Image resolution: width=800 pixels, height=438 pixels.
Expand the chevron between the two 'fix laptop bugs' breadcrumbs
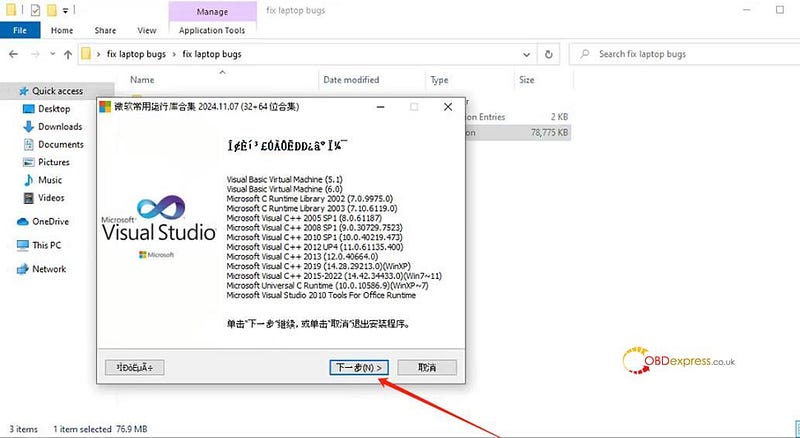pyautogui.click(x=174, y=54)
